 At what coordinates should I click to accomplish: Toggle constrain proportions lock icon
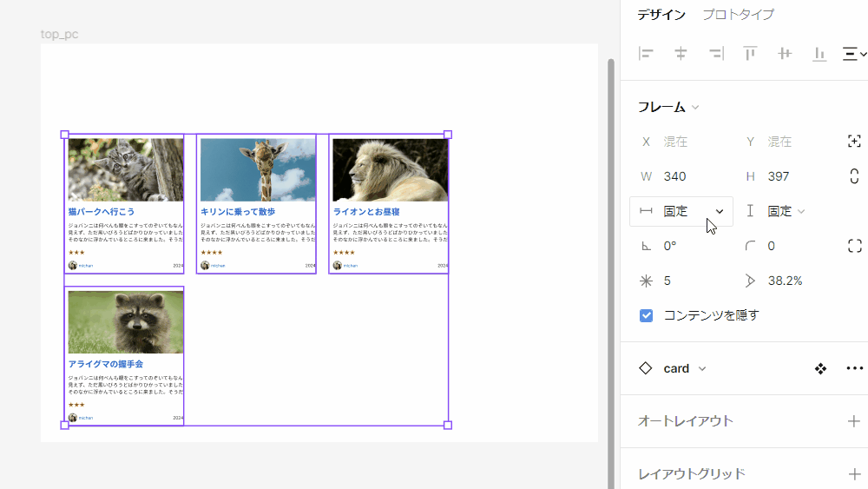pyautogui.click(x=854, y=176)
